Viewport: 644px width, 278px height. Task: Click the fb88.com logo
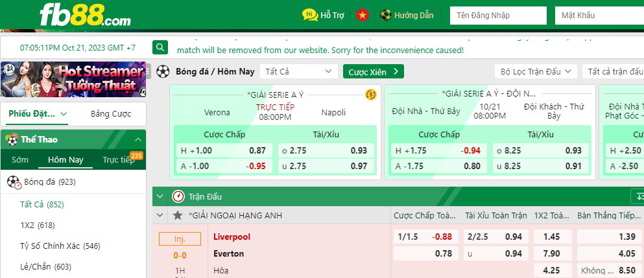tap(85, 15)
